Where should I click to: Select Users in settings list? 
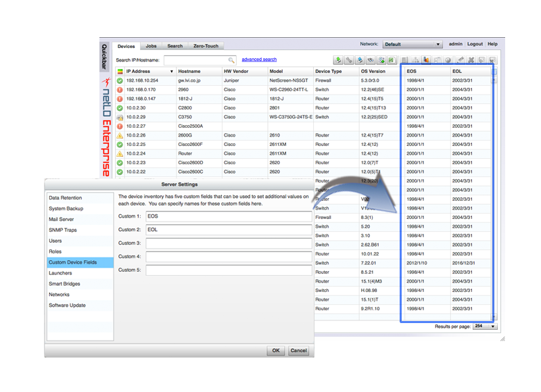tap(80, 241)
